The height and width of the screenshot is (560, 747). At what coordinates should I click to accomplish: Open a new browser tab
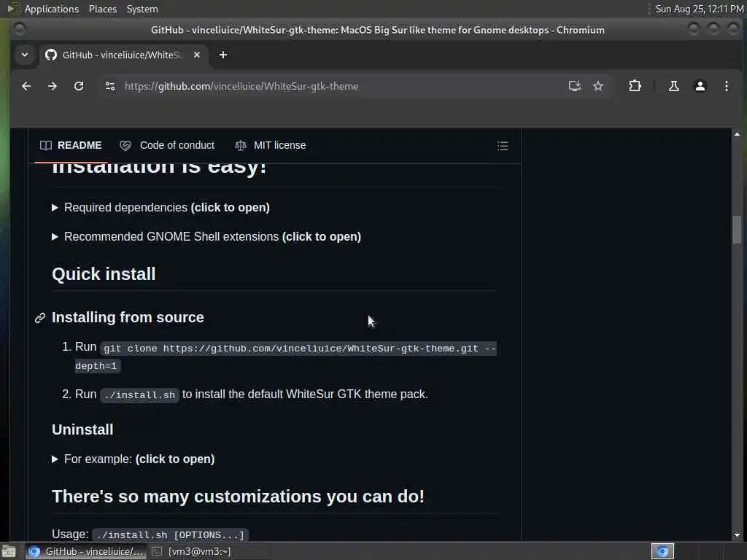(223, 55)
